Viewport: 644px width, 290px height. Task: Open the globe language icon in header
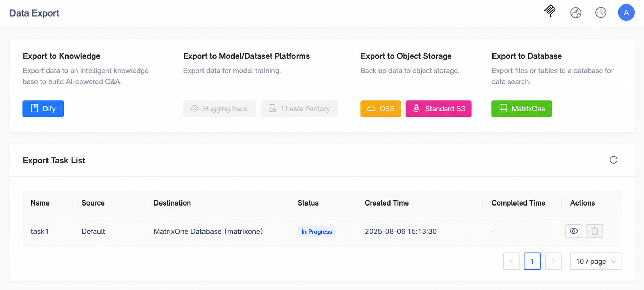pyautogui.click(x=576, y=13)
